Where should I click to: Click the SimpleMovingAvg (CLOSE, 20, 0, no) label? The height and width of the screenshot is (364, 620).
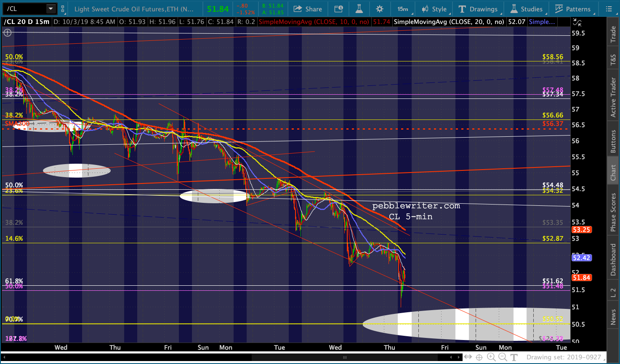(x=449, y=22)
